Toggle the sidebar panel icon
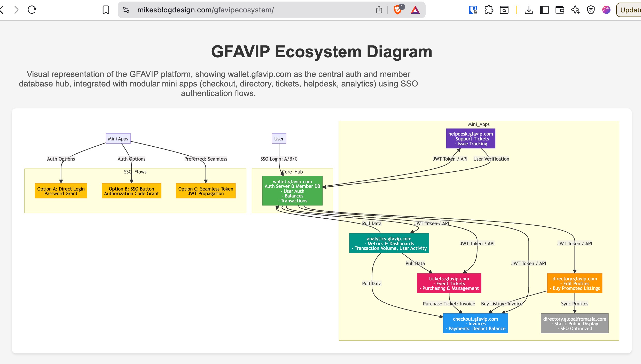Screen dimensions: 641x364 coord(544,10)
